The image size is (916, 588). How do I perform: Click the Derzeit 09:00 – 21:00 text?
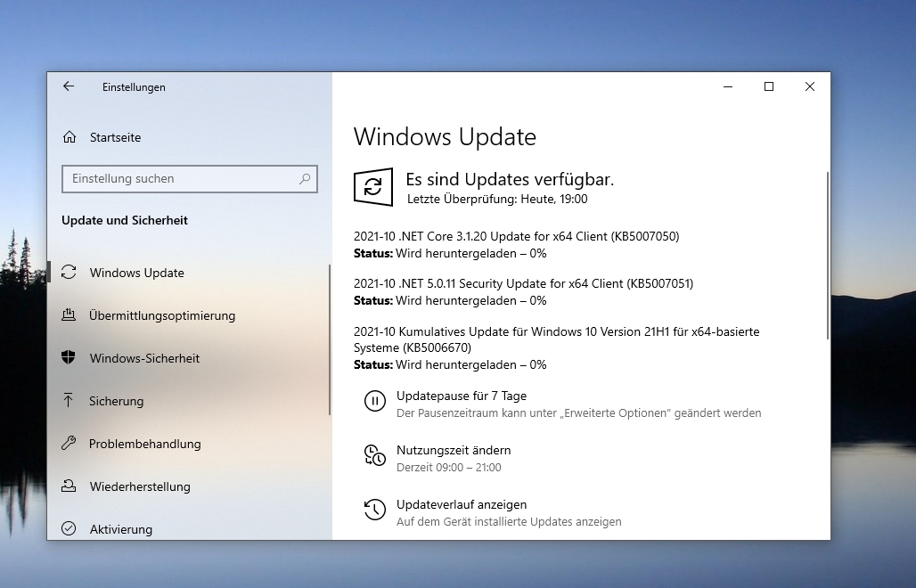(449, 467)
